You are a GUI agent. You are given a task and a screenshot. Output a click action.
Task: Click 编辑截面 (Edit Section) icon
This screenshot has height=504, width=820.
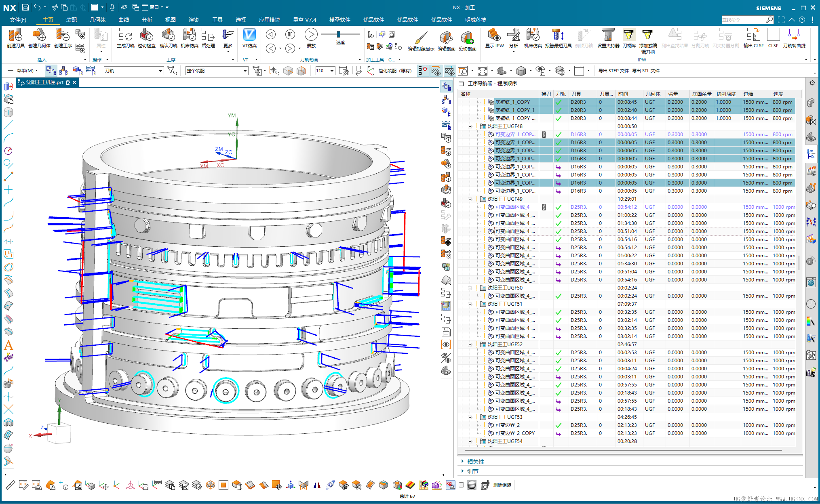click(x=446, y=41)
